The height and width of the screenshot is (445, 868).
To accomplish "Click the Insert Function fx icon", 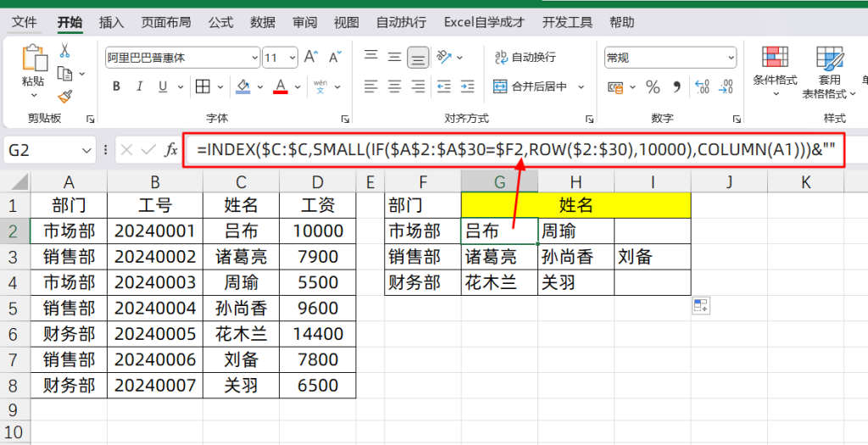I will coord(171,150).
